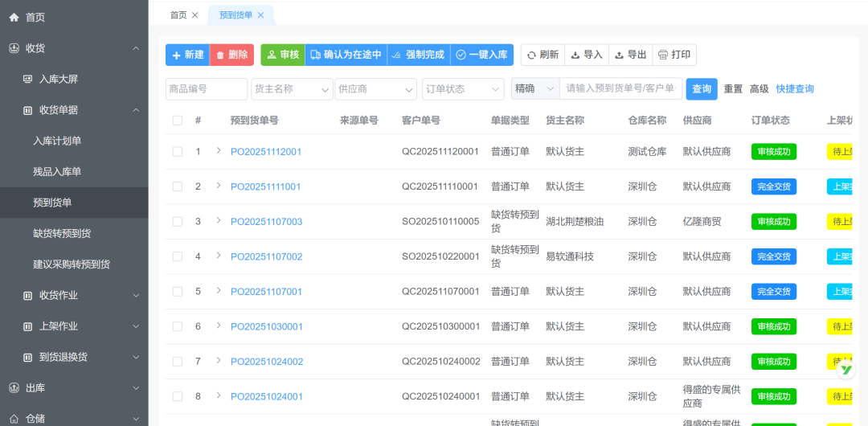Open order link PO20251030001

point(267,327)
